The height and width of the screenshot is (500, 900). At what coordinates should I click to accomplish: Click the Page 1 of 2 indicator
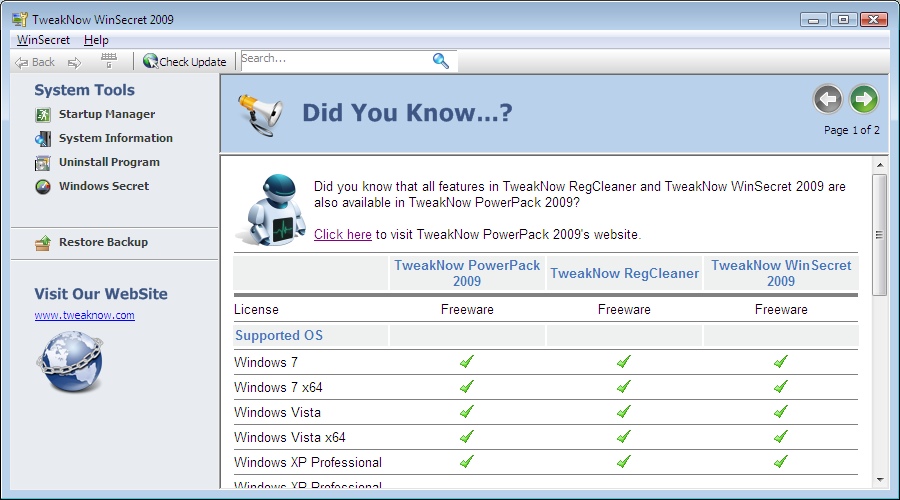click(x=852, y=130)
